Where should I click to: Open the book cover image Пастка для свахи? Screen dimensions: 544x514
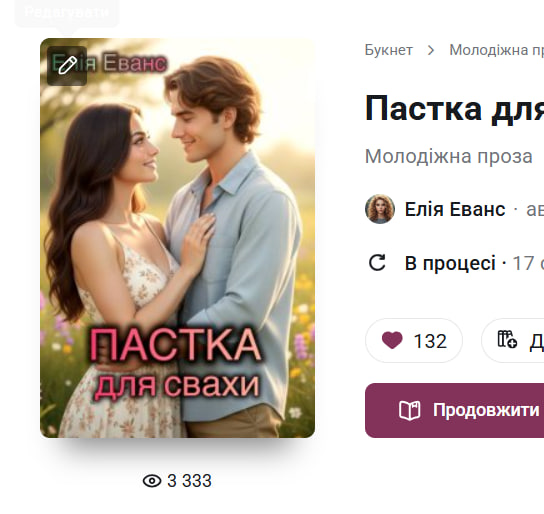(178, 238)
